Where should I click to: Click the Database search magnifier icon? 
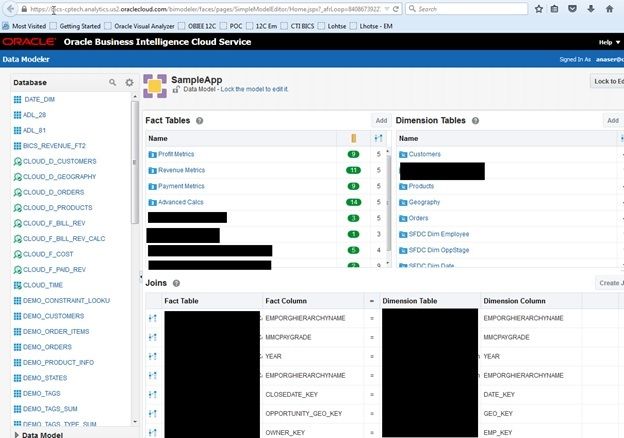pyautogui.click(x=113, y=82)
